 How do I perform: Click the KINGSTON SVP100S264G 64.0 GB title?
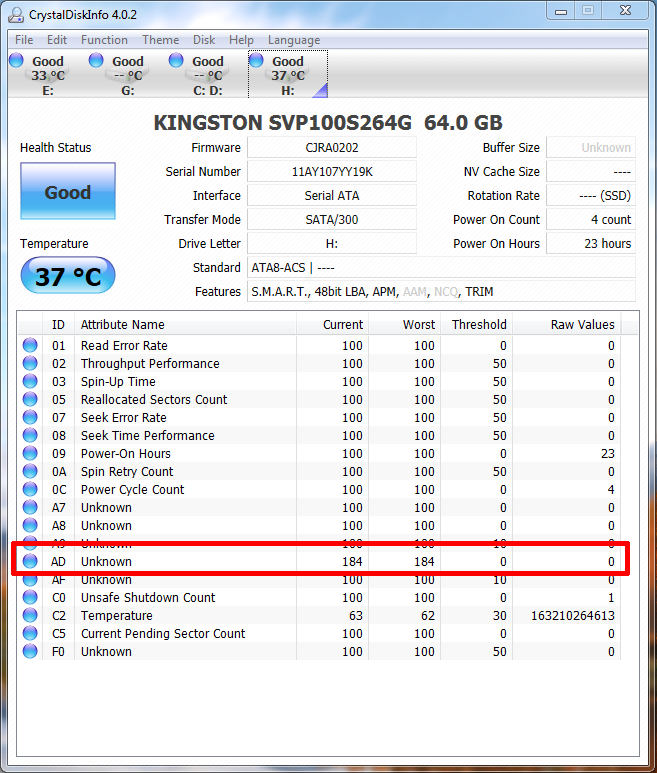(328, 123)
